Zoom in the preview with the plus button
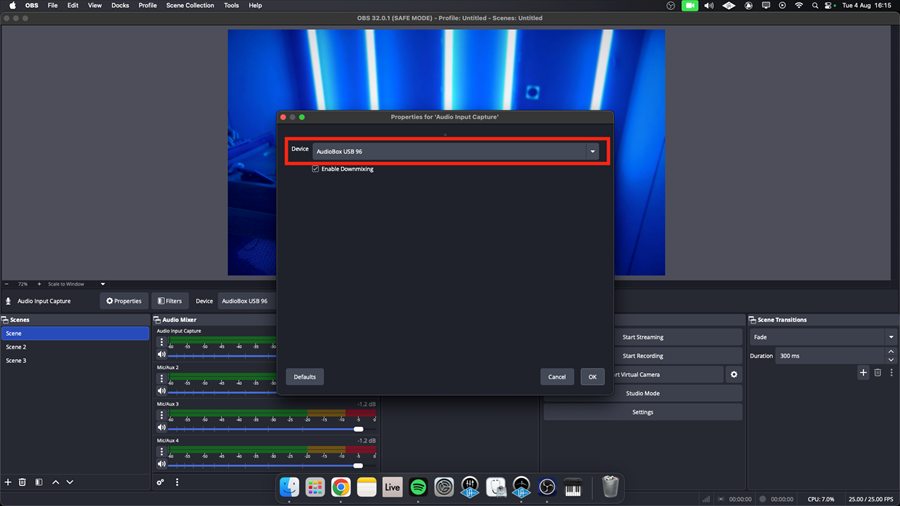The width and height of the screenshot is (900, 506). tap(39, 284)
